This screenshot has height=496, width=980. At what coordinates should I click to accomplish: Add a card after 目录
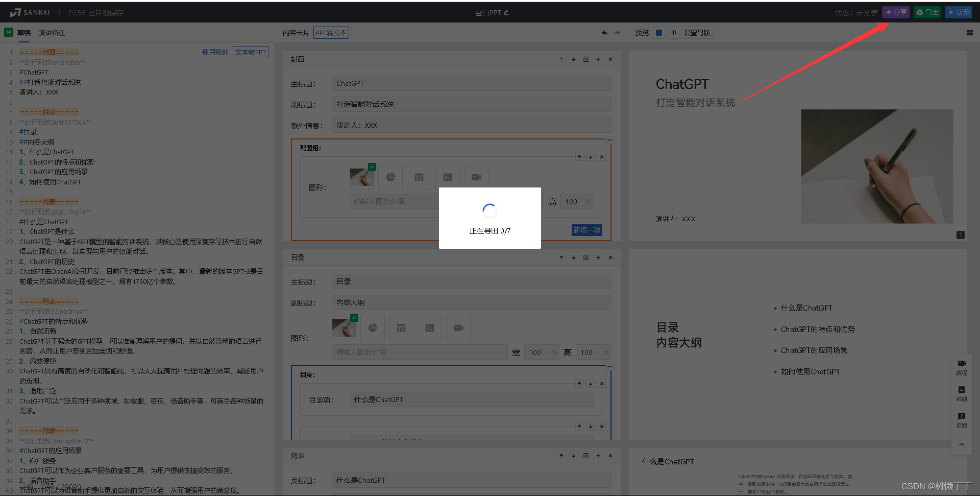click(598, 257)
